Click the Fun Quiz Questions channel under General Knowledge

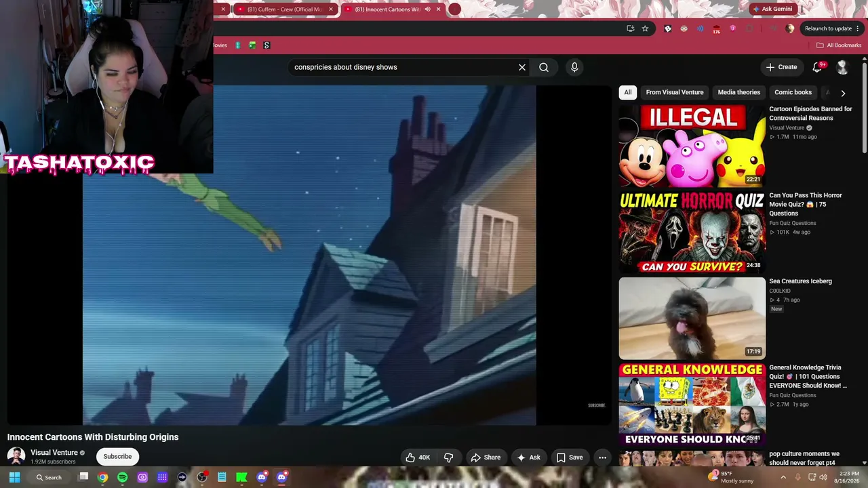pos(792,395)
